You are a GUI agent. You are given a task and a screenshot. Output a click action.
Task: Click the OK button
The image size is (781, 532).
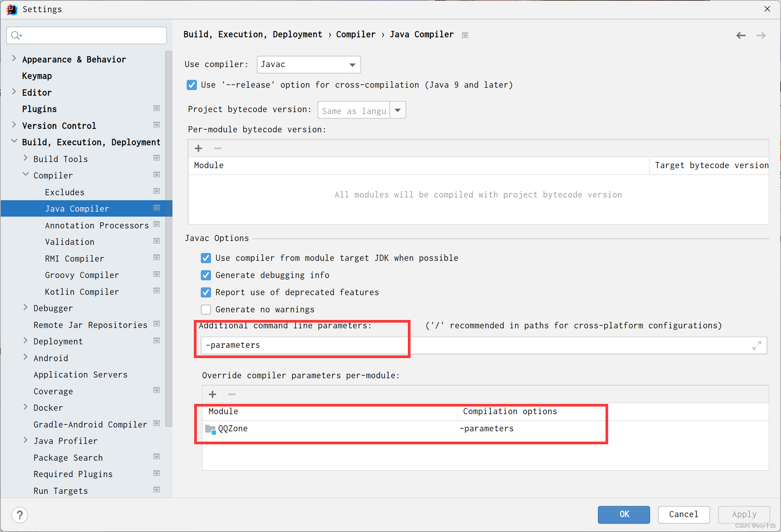point(623,514)
